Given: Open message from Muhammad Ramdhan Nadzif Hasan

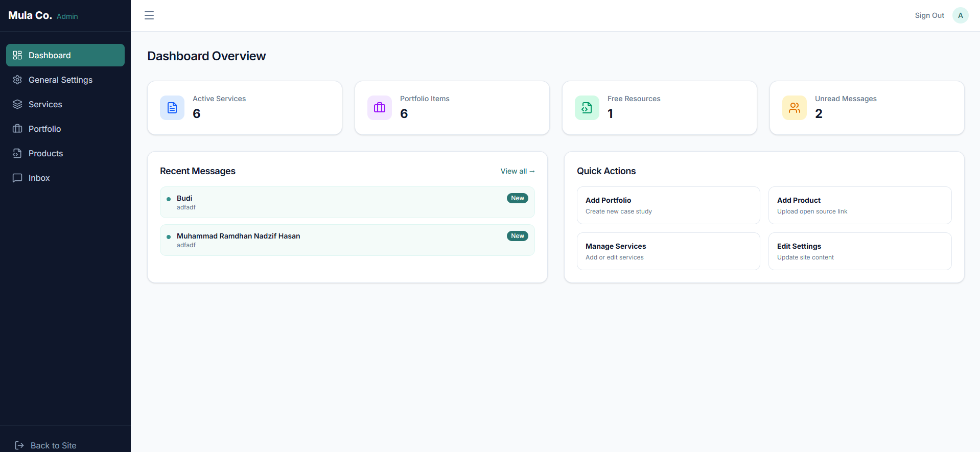Looking at the screenshot, I should tap(347, 240).
